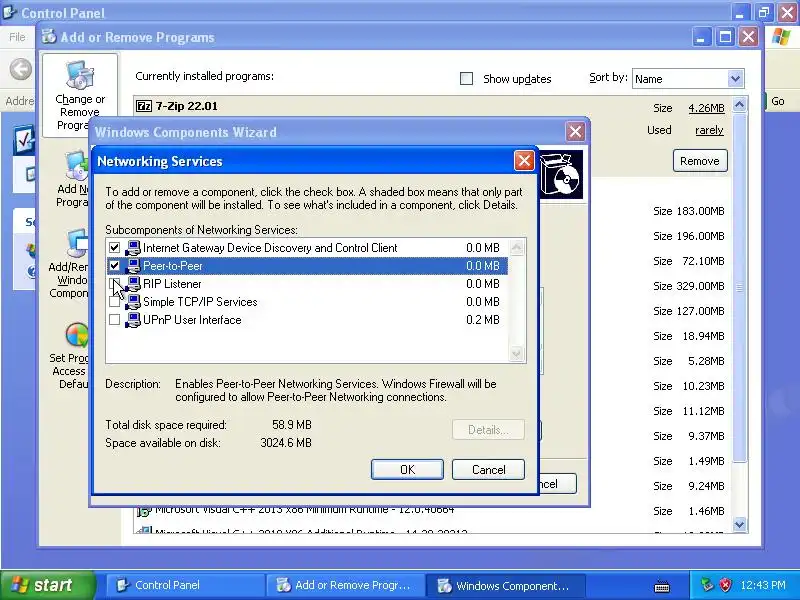Viewport: 800px width, 600px height.
Task: Select the RIP Listener row text
Action: [172, 284]
